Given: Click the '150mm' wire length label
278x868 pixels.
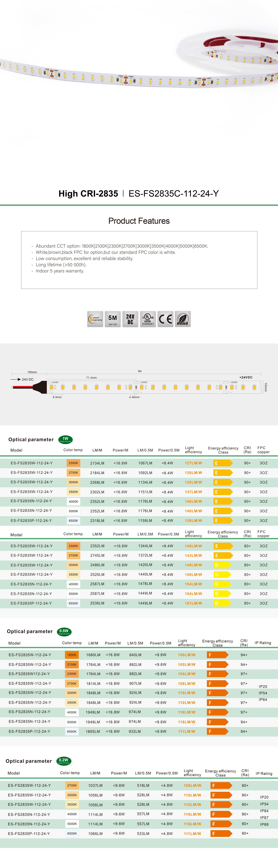Looking at the screenshot, I should (x=32, y=372).
